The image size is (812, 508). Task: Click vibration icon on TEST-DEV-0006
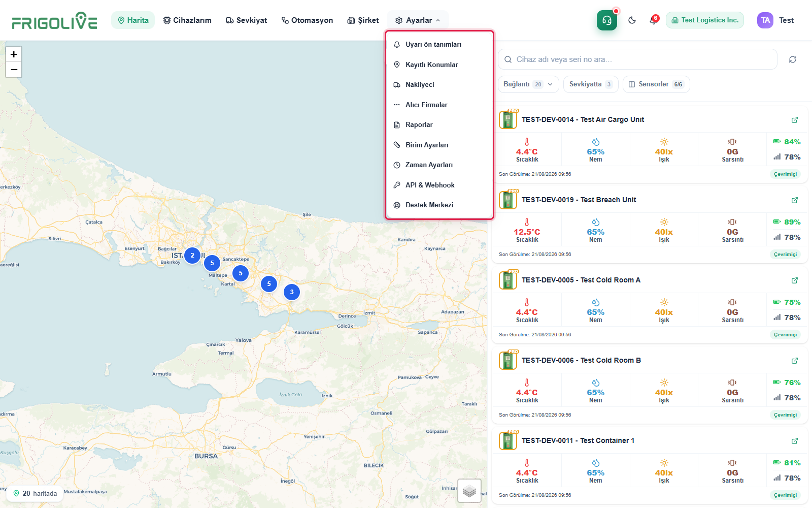click(x=732, y=383)
